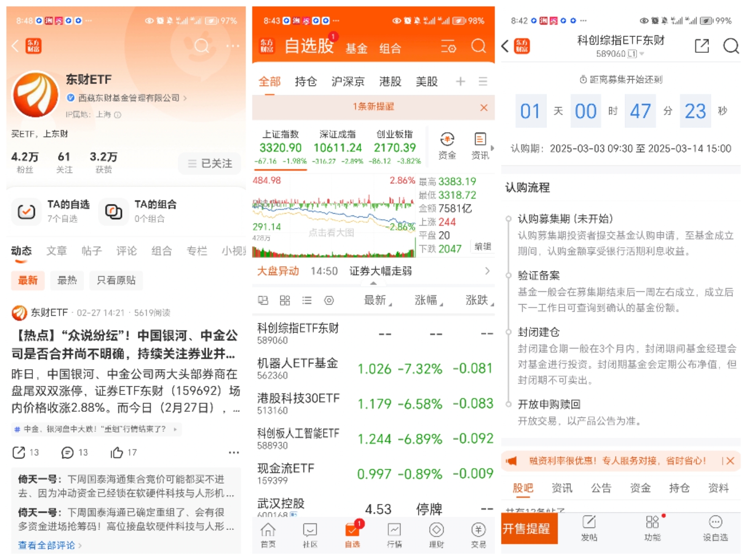Sort watchlist by 涨幅 column

point(428,300)
